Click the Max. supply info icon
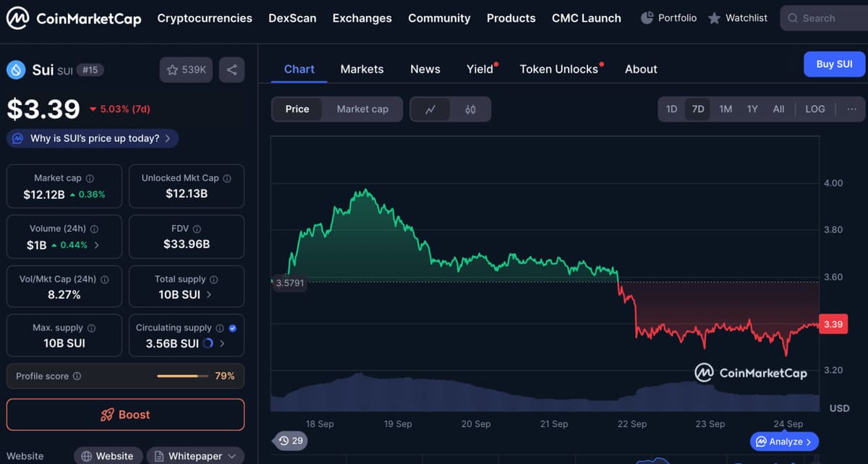This screenshot has height=464, width=868. pos(91,328)
